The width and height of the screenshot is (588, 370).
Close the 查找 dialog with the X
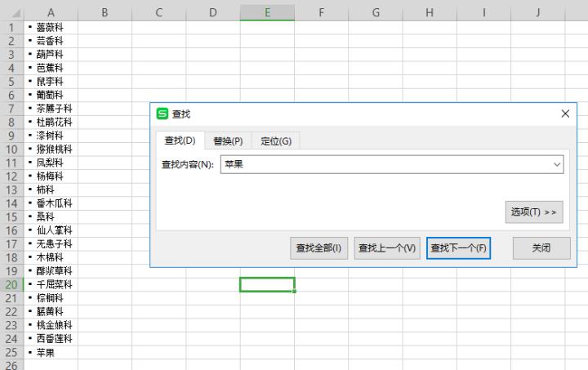click(x=565, y=114)
